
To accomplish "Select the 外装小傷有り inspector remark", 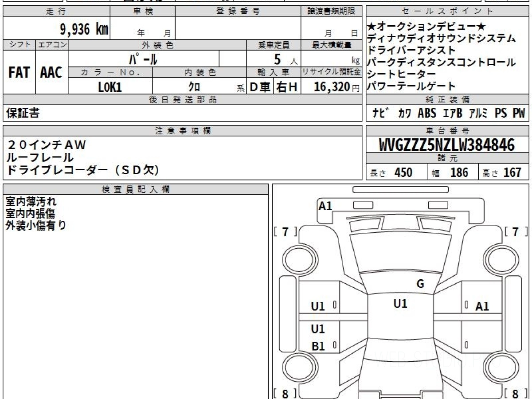I will 36,225.
